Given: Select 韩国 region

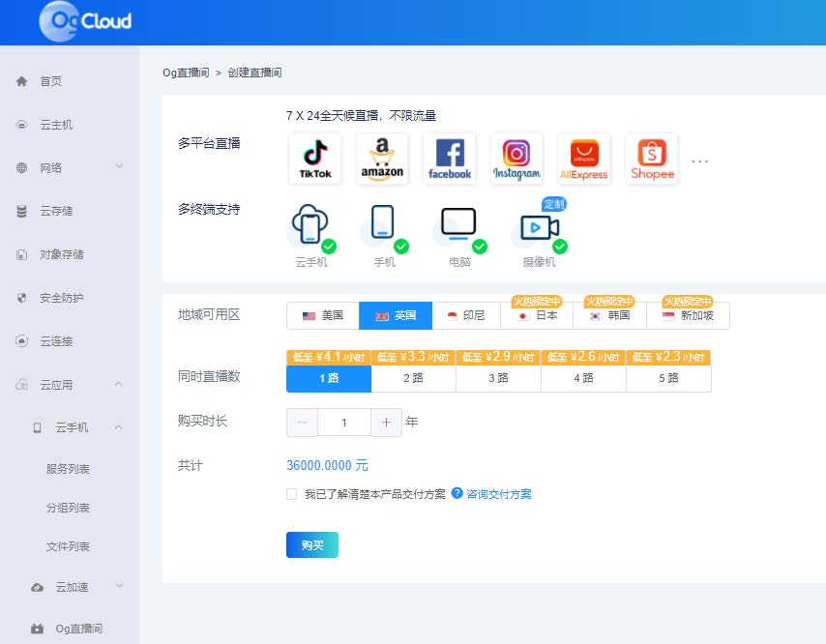Looking at the screenshot, I should click(609, 315).
